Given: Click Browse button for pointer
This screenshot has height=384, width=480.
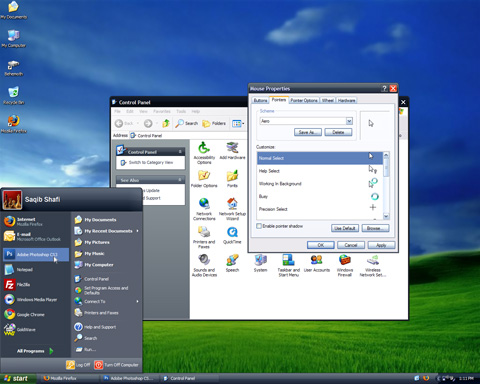Looking at the screenshot, I should point(375,228).
